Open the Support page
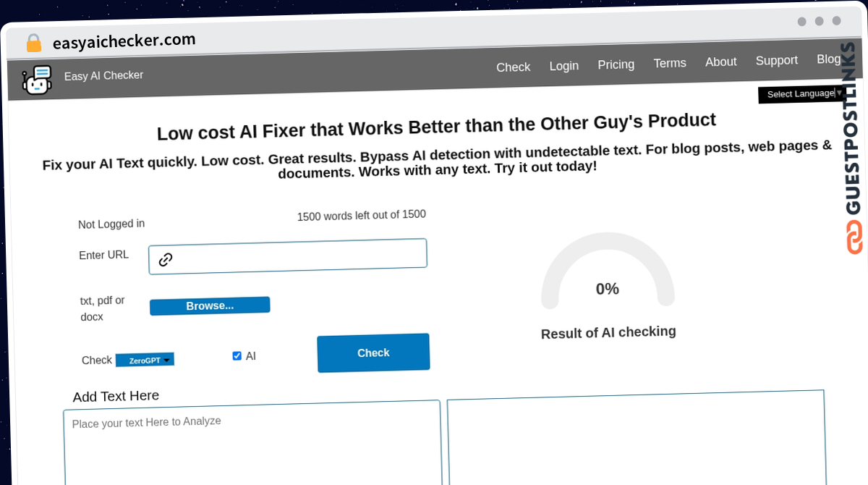 tap(777, 60)
